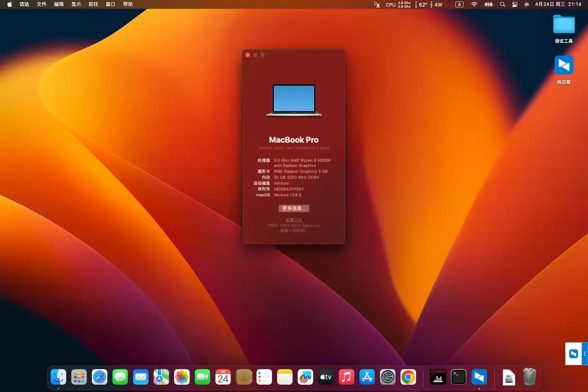Open Terminal from the Dock
This screenshot has height=392, width=588.
[458, 377]
